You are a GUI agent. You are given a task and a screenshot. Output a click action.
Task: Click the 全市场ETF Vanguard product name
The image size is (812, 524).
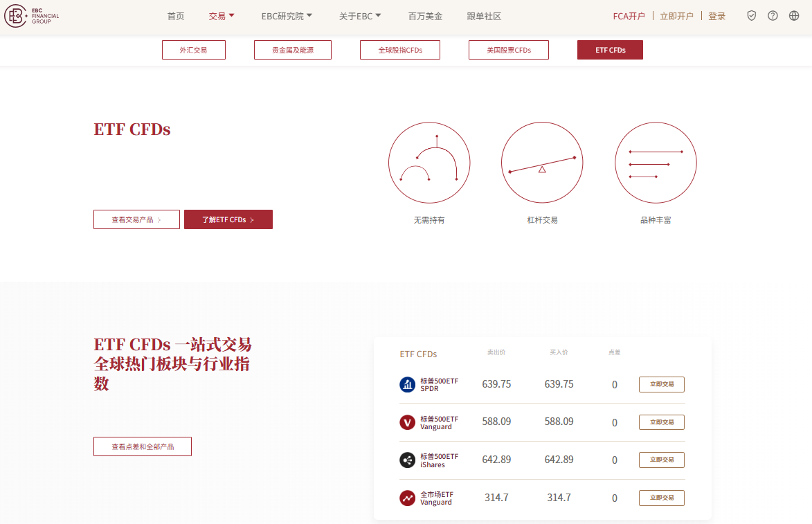click(437, 498)
